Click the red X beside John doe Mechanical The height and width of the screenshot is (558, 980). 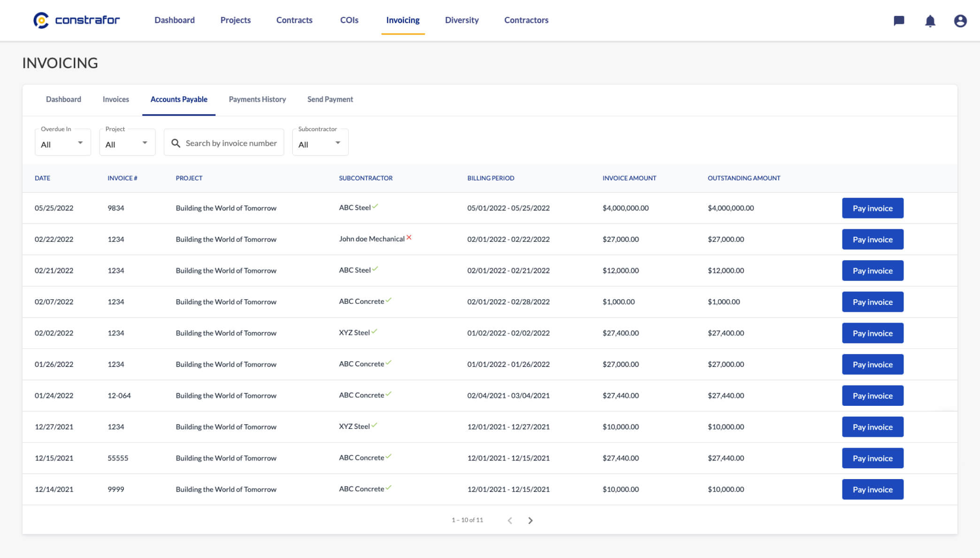tap(409, 238)
